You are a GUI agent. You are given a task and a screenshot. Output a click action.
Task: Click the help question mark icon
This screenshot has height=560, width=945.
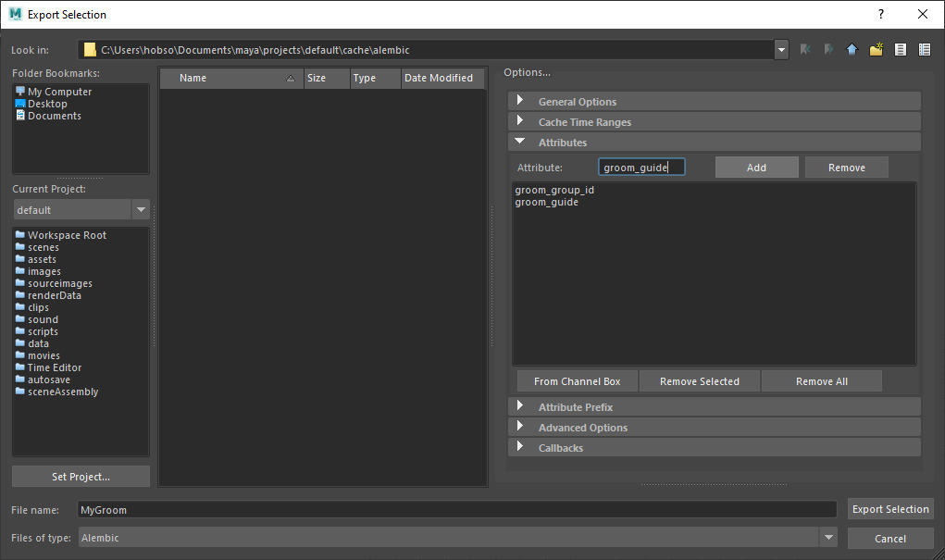[879, 15]
